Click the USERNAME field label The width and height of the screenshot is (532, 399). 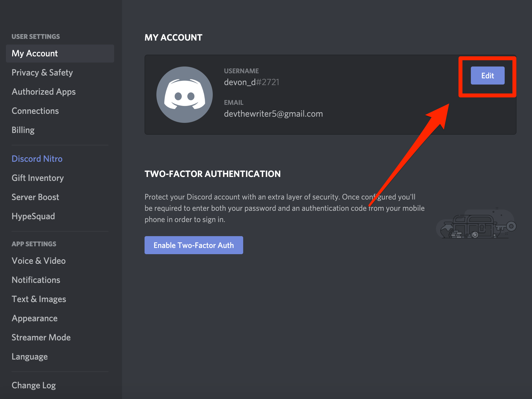tap(241, 71)
